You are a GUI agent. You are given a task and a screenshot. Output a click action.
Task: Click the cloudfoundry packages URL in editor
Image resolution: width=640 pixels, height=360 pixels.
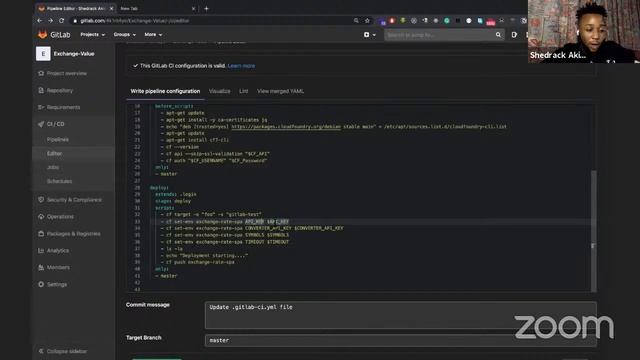tap(286, 127)
